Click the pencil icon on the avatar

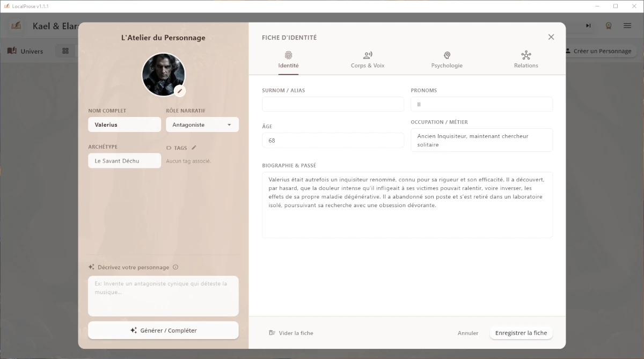180,91
